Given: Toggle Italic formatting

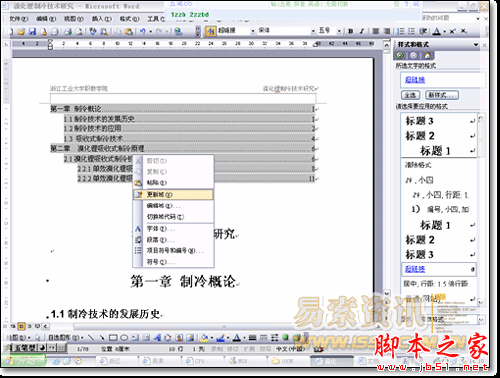Looking at the screenshot, I should [362, 31].
